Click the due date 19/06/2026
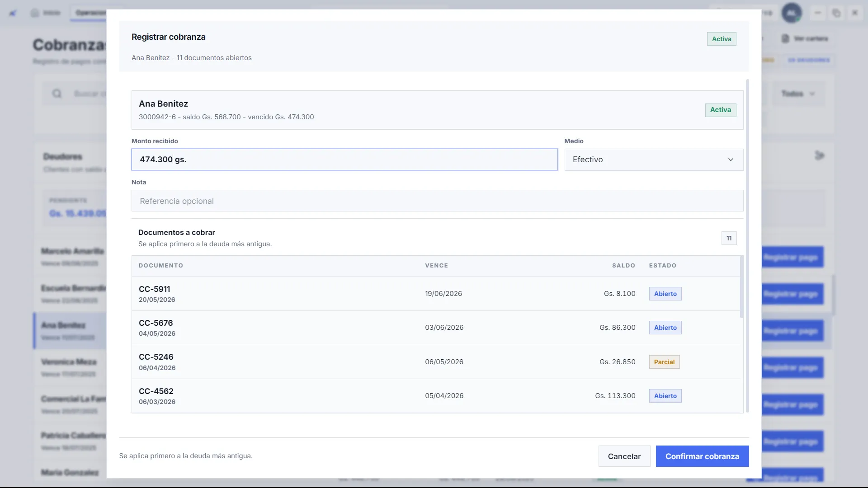This screenshot has width=868, height=488. coord(443,294)
